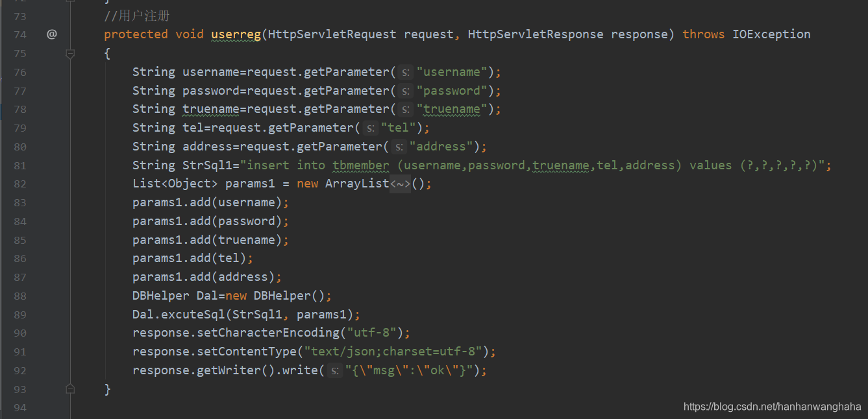The height and width of the screenshot is (419, 868).
Task: Click the 'throws' keyword
Action: tap(703, 34)
